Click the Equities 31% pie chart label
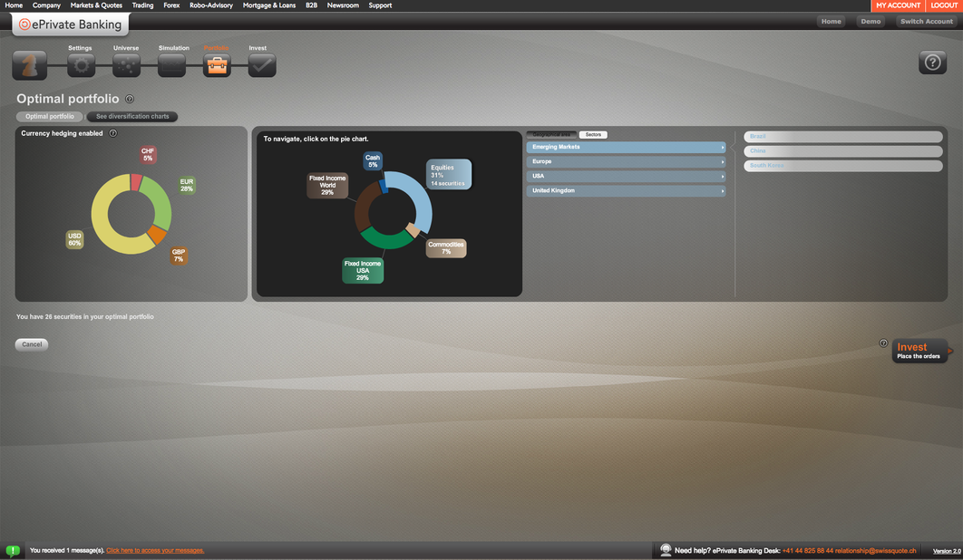This screenshot has height=560, width=963. (449, 174)
